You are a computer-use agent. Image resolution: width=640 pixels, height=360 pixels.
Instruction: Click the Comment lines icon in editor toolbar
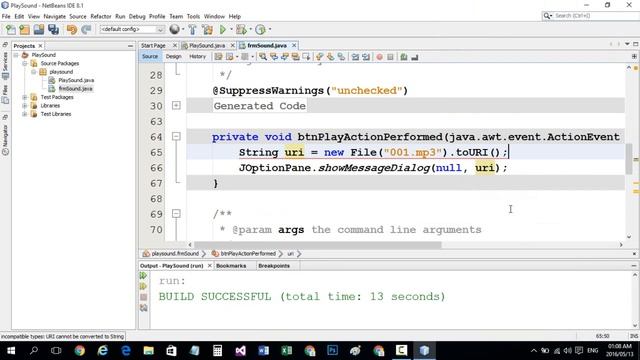pos(404,57)
